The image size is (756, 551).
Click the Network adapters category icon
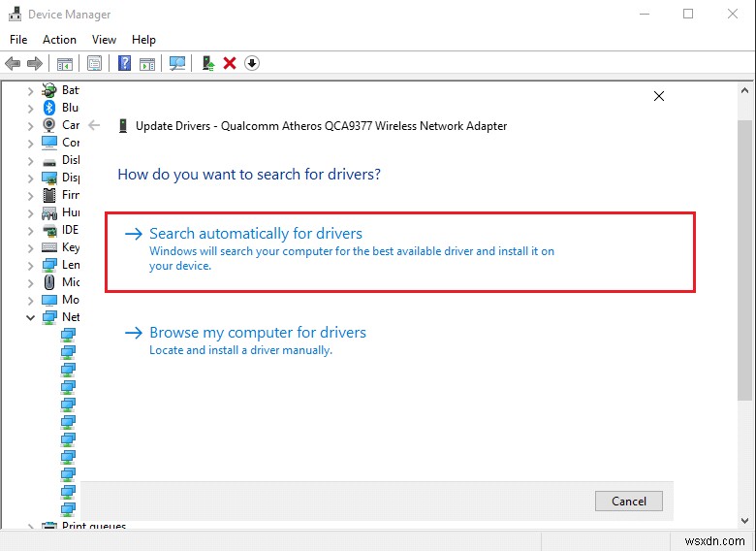coord(48,317)
